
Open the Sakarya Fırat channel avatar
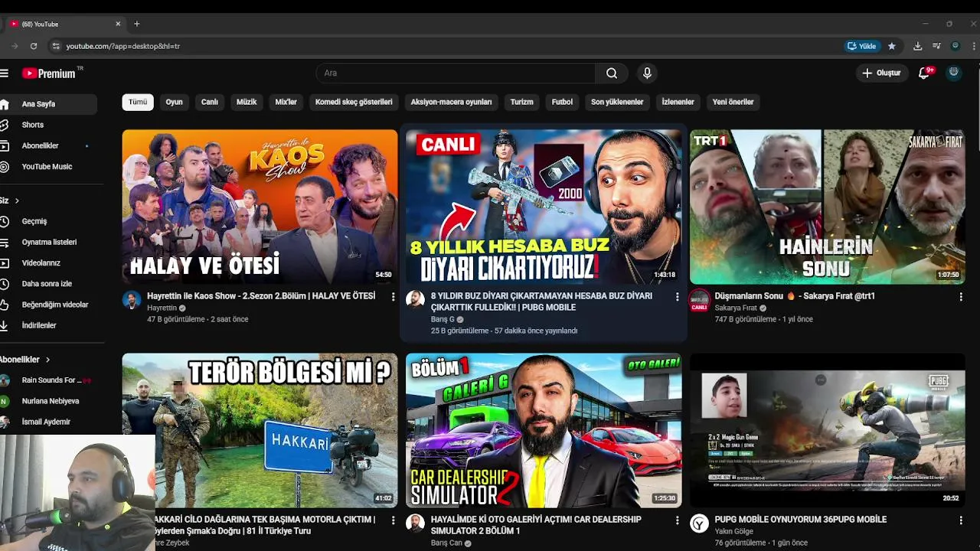(699, 299)
